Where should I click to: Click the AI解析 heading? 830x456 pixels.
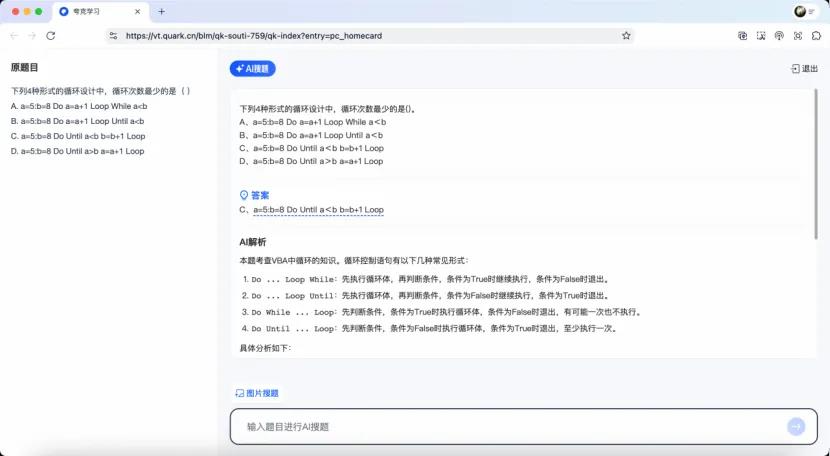click(x=252, y=242)
